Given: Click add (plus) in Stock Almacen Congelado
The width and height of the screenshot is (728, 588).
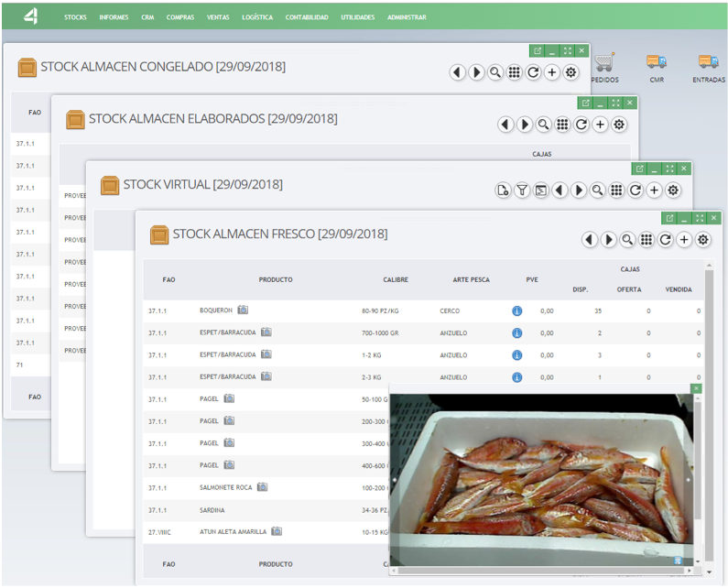Looking at the screenshot, I should point(551,72).
